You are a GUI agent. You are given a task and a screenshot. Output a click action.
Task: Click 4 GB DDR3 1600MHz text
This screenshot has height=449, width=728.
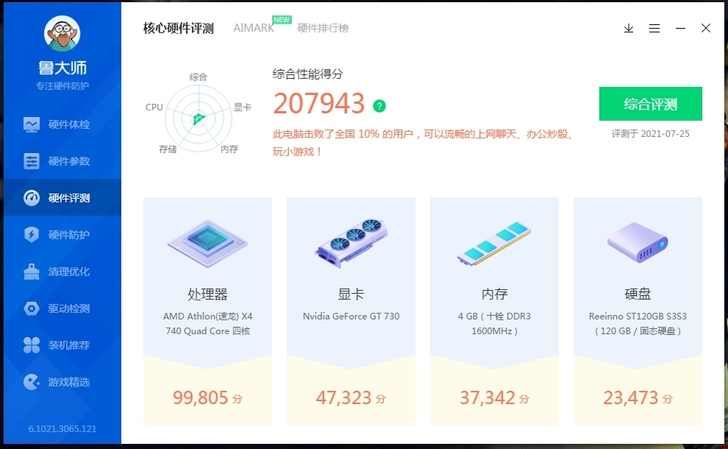494,324
